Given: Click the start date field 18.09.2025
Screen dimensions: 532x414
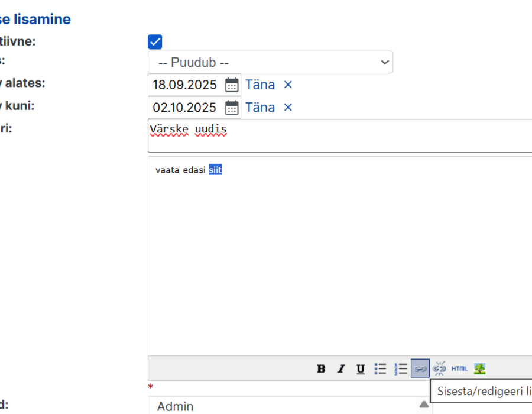Looking at the screenshot, I should click(186, 85).
